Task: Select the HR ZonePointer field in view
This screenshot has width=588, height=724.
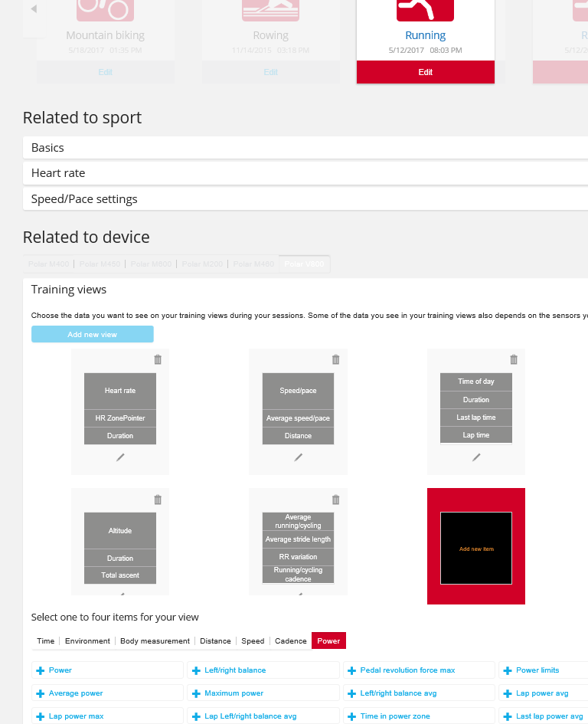Action: 120,418
